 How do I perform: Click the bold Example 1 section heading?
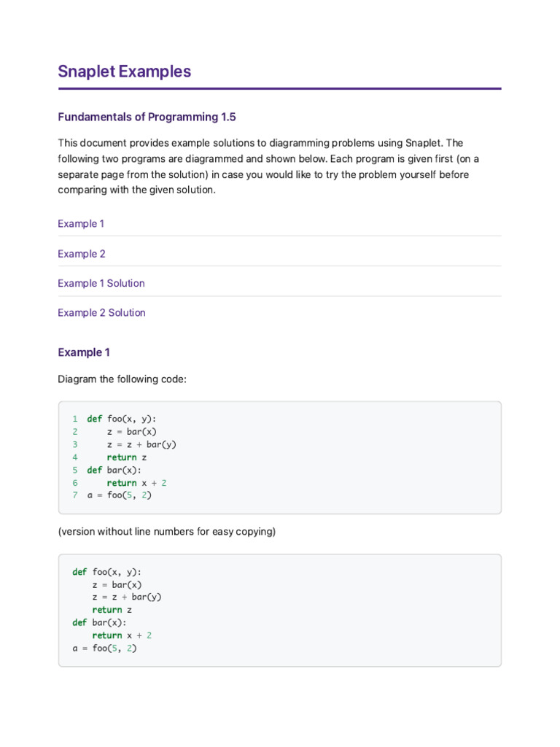pyautogui.click(x=84, y=352)
